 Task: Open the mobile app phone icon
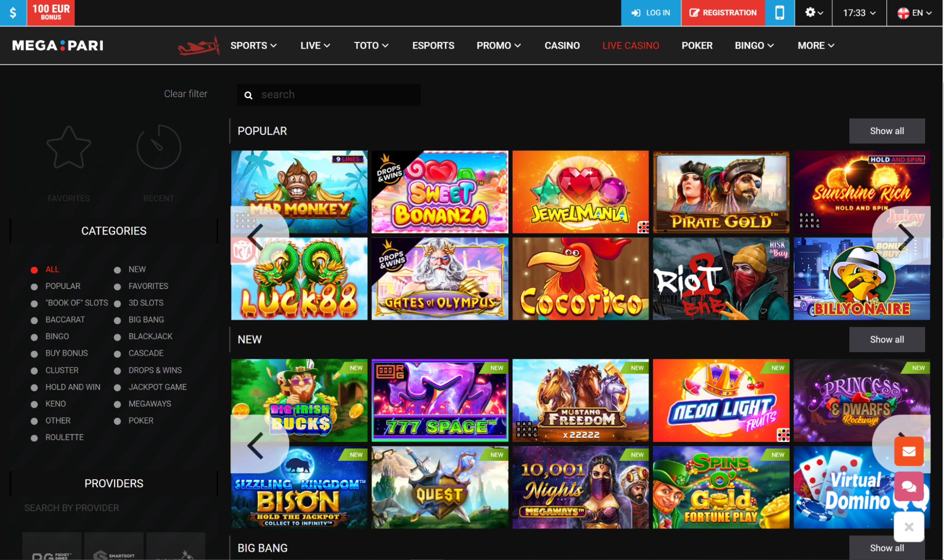780,13
